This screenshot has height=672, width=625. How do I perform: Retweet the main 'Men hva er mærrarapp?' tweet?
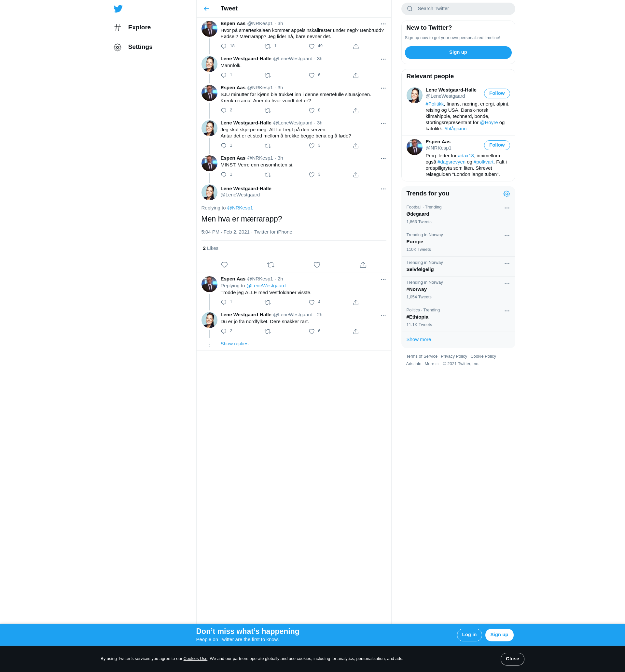coord(271,265)
